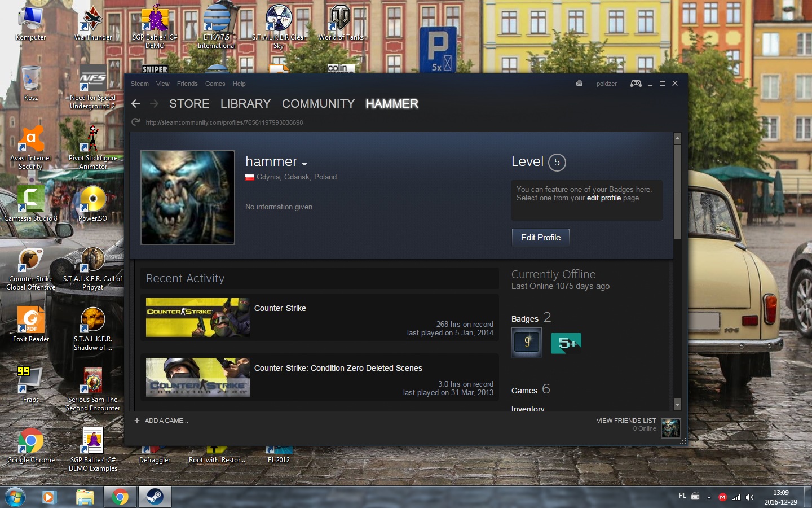This screenshot has width=812, height=508.
Task: Open the volume control tray icon
Action: [749, 497]
